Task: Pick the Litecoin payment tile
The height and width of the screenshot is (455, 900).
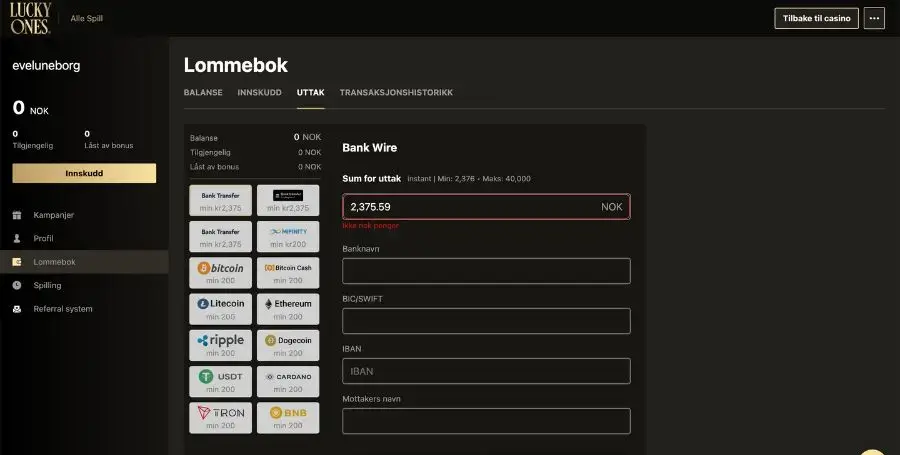Action: coord(220,309)
